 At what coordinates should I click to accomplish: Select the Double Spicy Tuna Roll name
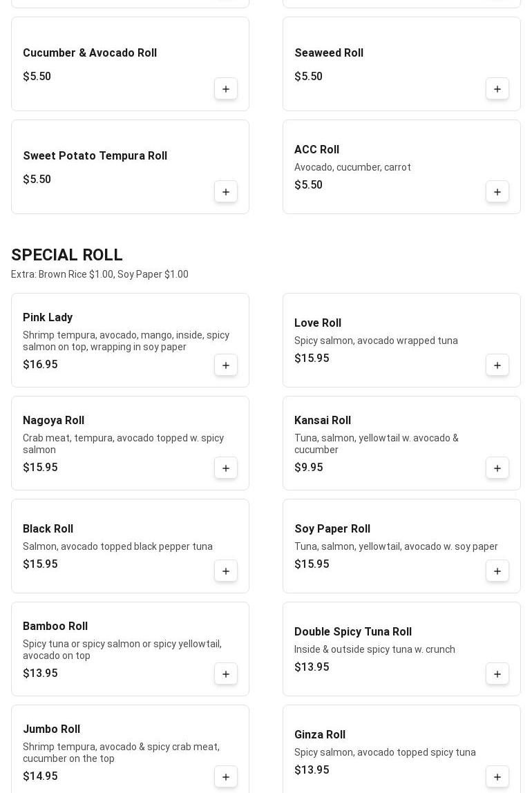(352, 632)
